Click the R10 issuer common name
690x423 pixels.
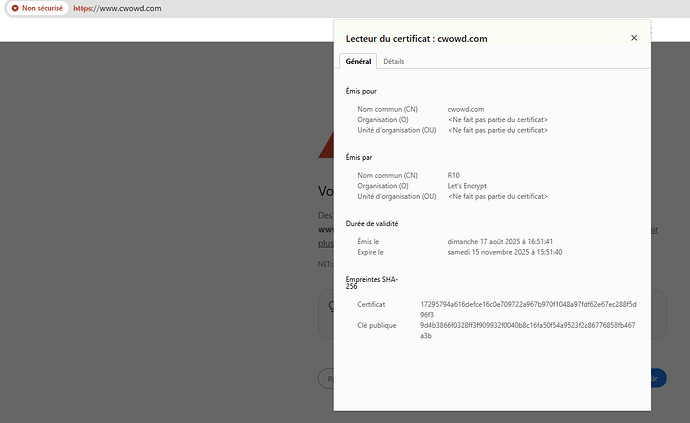pyautogui.click(x=456, y=175)
